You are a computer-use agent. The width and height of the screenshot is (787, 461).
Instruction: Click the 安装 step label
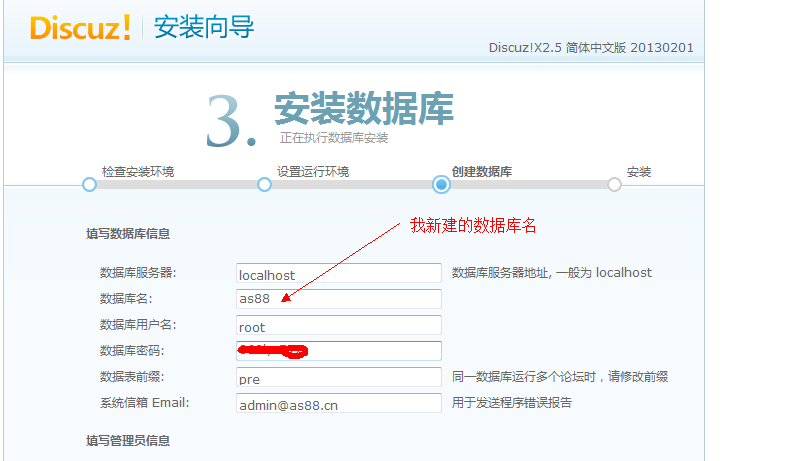pyautogui.click(x=639, y=172)
